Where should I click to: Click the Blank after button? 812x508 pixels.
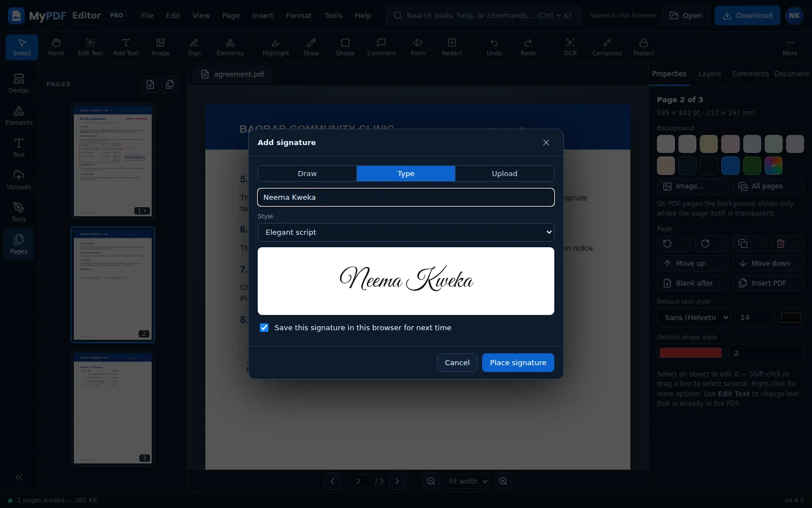(x=692, y=283)
